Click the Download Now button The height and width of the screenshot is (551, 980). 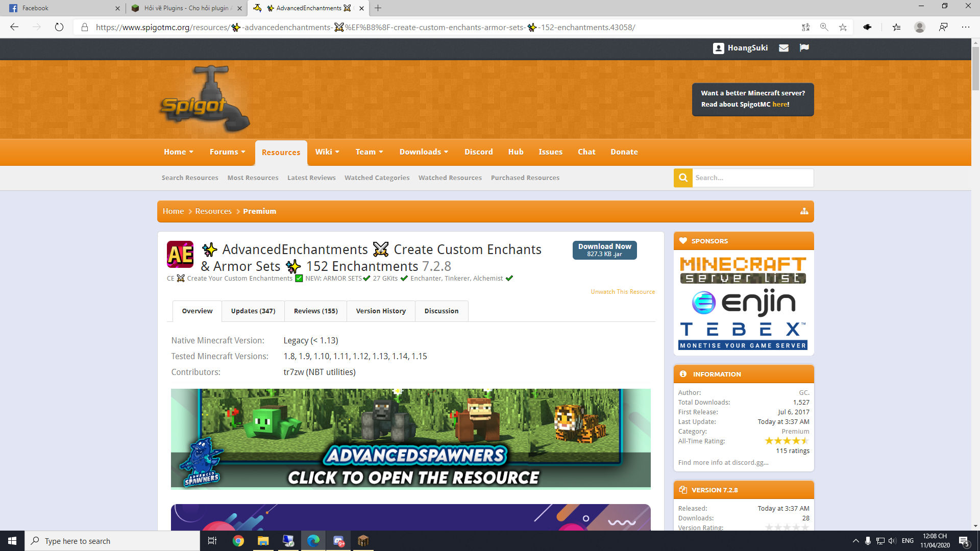604,250
